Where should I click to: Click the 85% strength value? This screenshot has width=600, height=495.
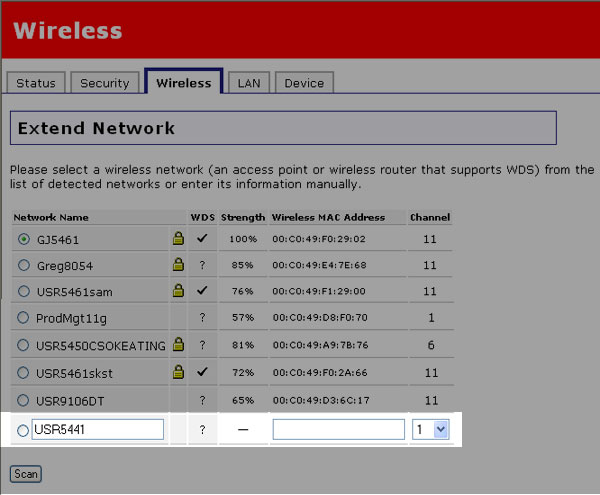242,265
